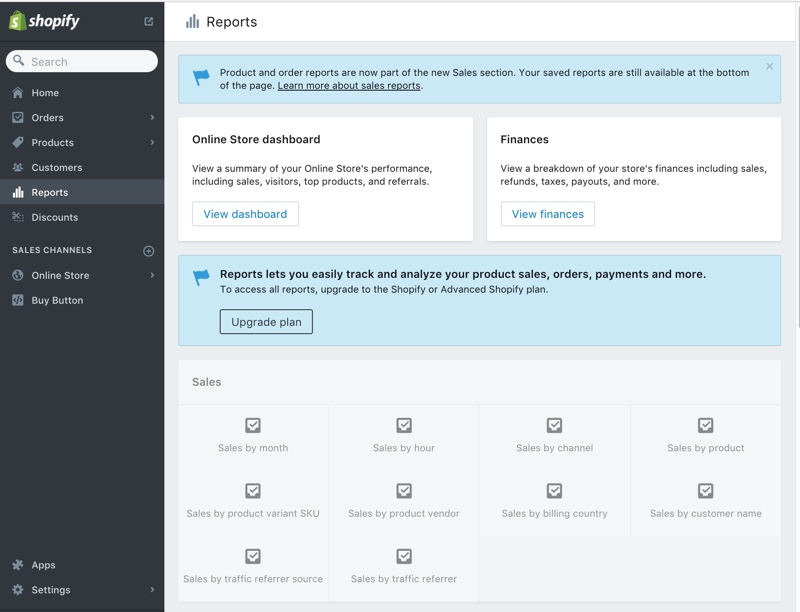Open Sales by month report icon
This screenshot has height=612, width=800.
(x=253, y=425)
